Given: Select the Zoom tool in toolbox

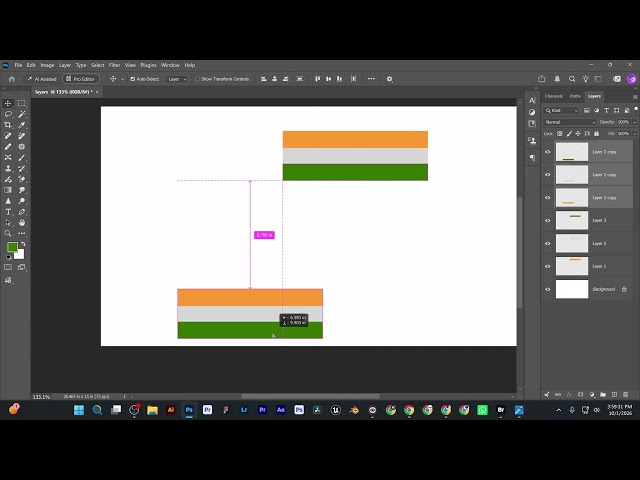Looking at the screenshot, I should pos(8,233).
